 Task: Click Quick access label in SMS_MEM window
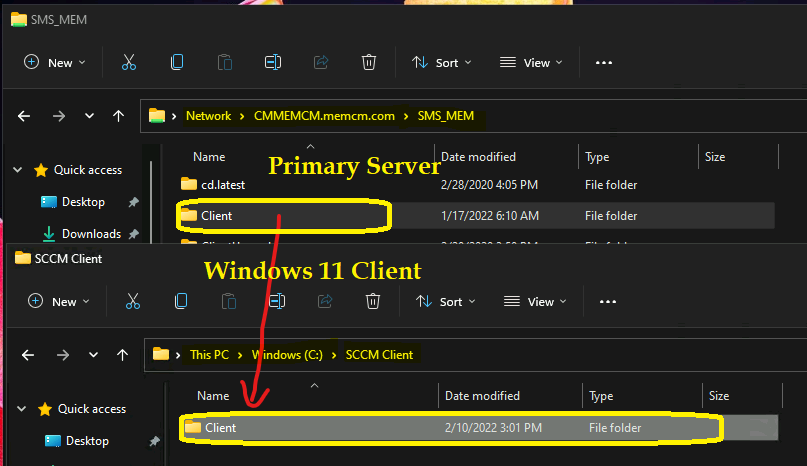(x=88, y=170)
